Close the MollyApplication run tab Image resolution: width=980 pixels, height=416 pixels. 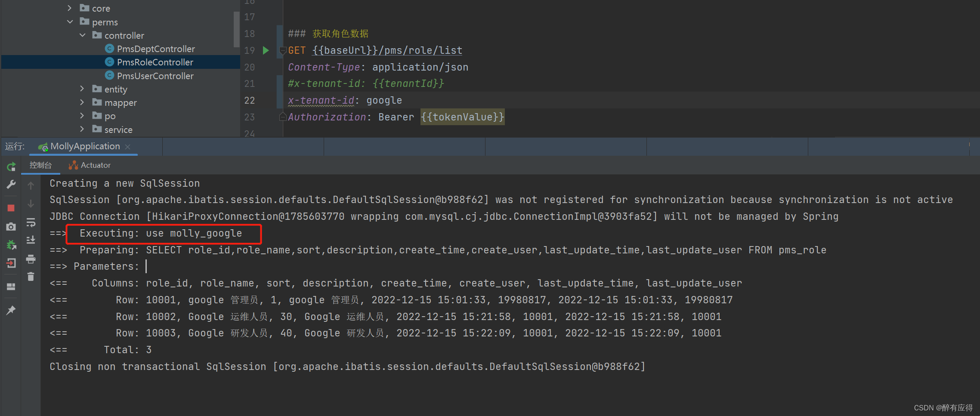pyautogui.click(x=128, y=147)
